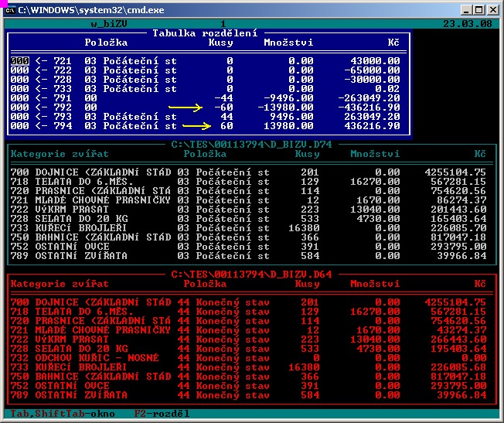
Task: Click row 792 in Tabulka rozdělení
Action: [x=206, y=107]
